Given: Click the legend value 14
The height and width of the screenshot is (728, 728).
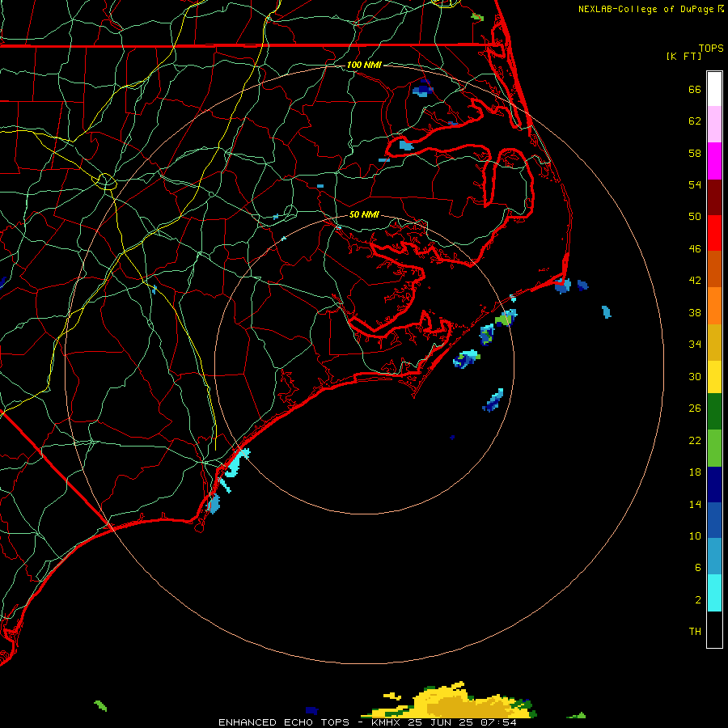Looking at the screenshot, I should point(695,504).
